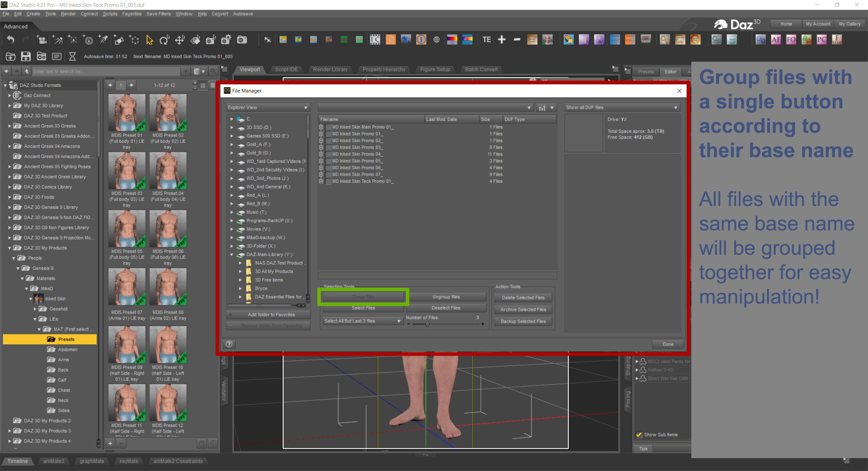The width and height of the screenshot is (868, 471).
Task: Adjust the Number of Files slider
Action: coord(427,324)
